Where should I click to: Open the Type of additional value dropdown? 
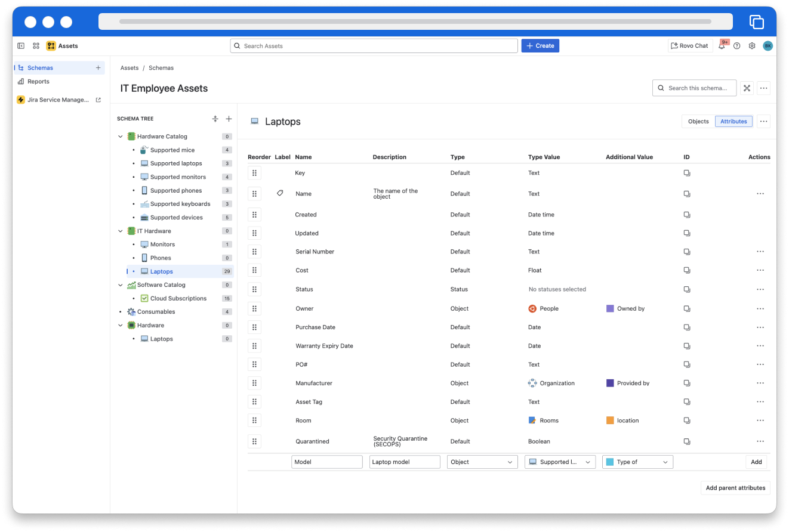click(637, 462)
